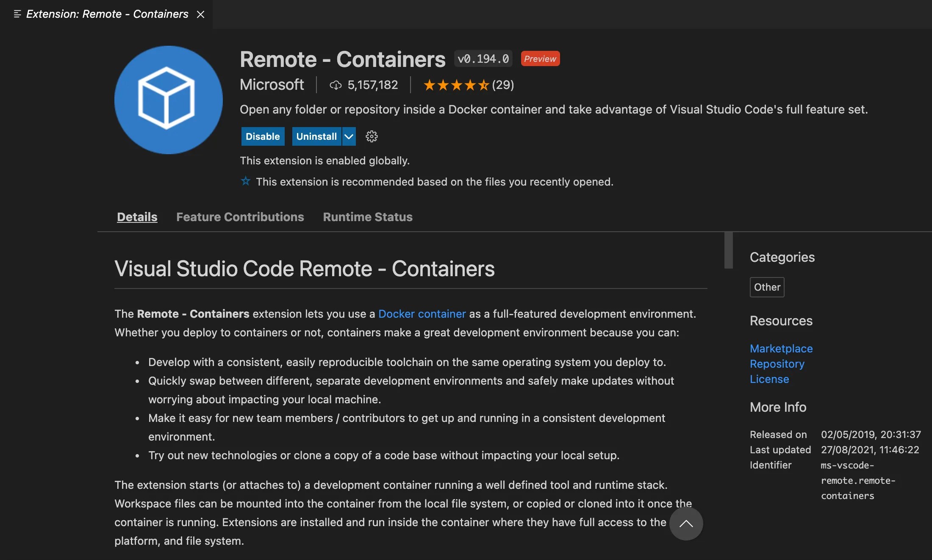Open the Marketplace resource link

point(781,349)
